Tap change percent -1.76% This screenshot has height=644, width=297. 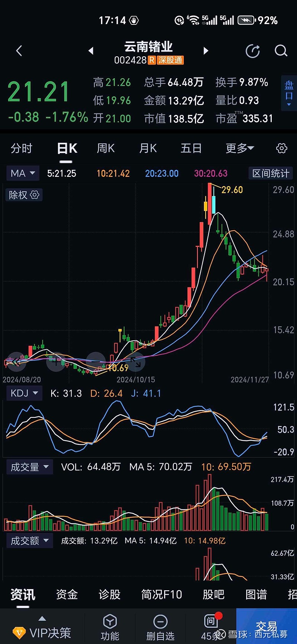67,118
